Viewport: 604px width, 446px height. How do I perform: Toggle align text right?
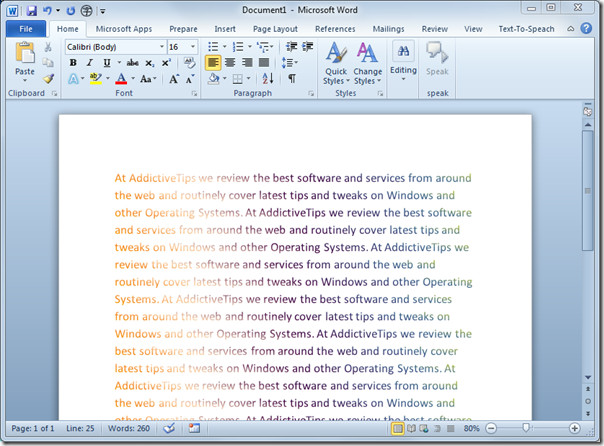coord(247,62)
